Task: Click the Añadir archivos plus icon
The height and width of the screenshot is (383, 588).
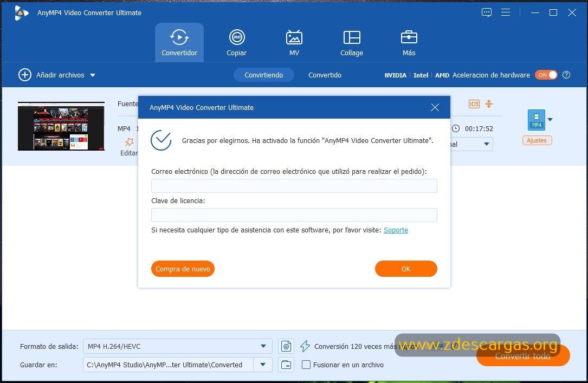Action: [25, 75]
